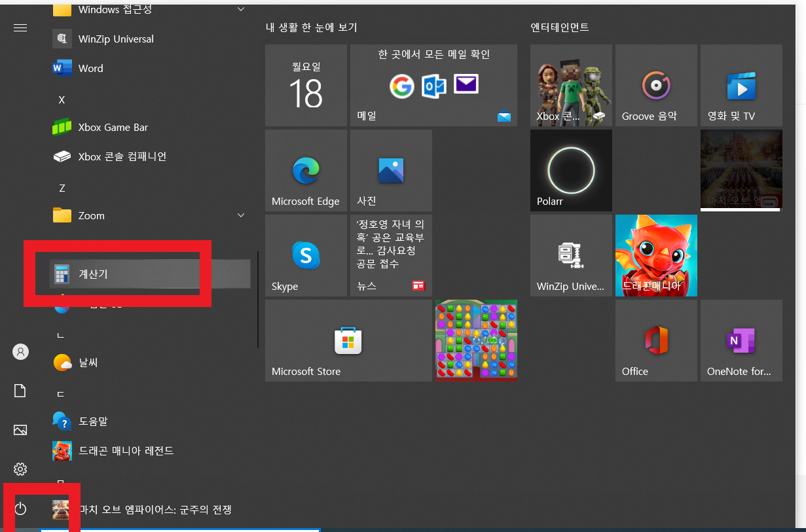
Task: Open the 도움말 help app
Action: tap(150, 421)
